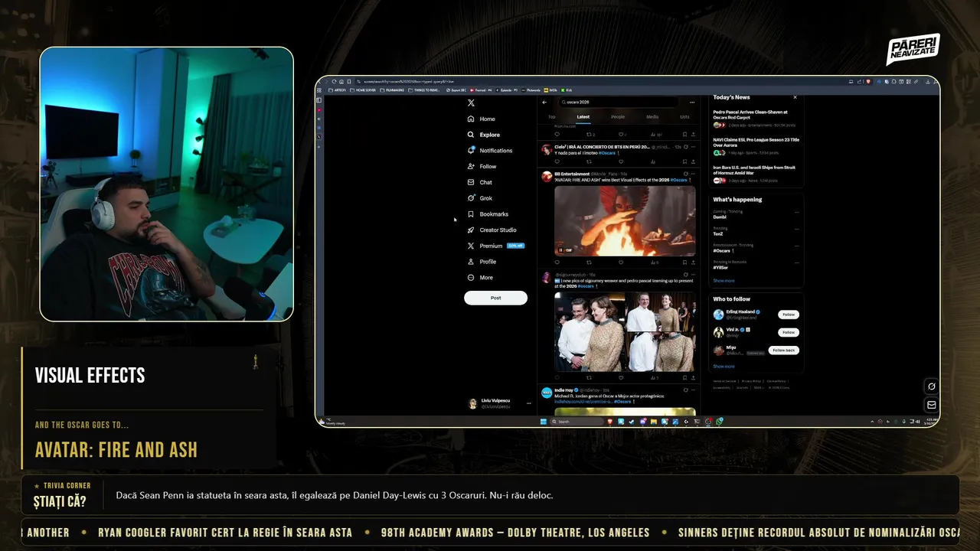
Task: Open Profile from the sidebar
Action: pos(482,262)
